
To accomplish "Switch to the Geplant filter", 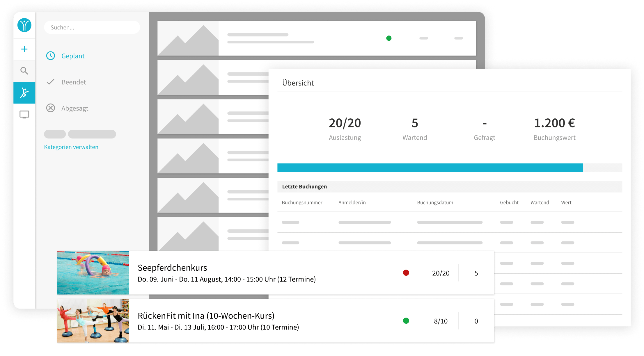I will [x=73, y=56].
